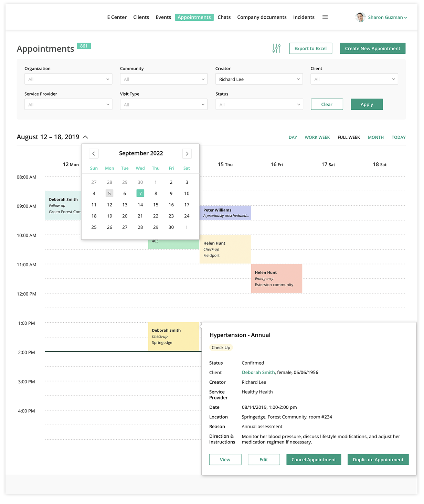Open the Creator dropdown showing Richard Lee

pos(259,79)
